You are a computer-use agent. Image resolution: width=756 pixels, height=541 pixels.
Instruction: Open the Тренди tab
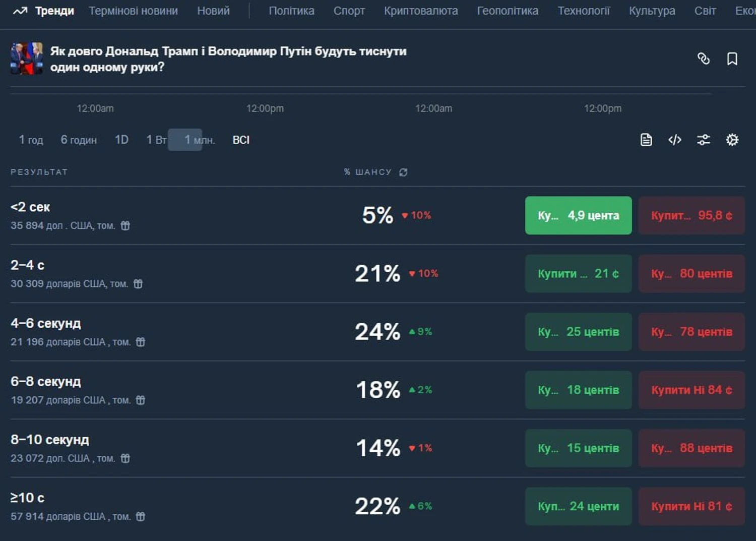(x=44, y=11)
